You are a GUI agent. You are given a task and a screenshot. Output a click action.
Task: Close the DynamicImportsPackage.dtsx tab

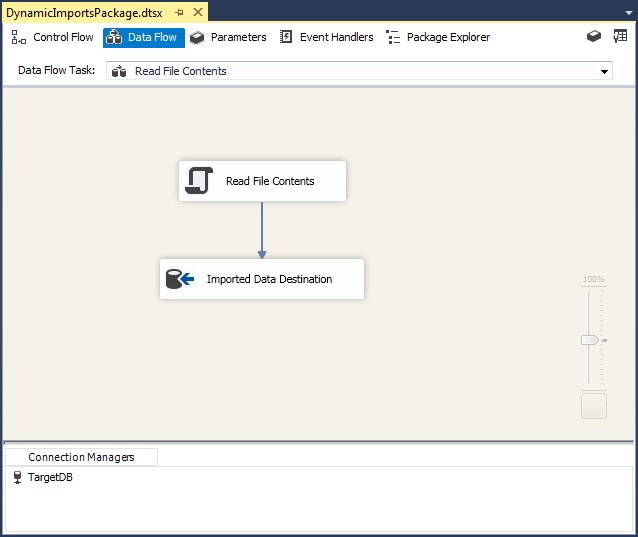tap(197, 13)
